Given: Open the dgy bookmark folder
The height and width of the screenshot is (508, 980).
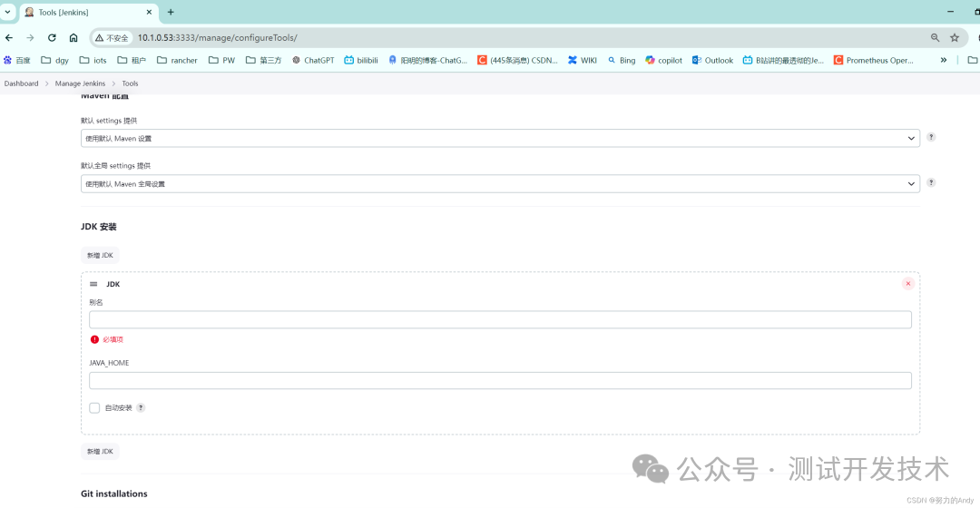Looking at the screenshot, I should coord(55,60).
